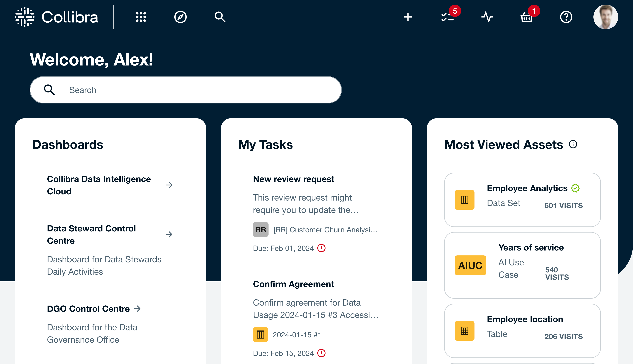Open the user profile avatar
Screen dimensions: 633x364
click(x=605, y=17)
